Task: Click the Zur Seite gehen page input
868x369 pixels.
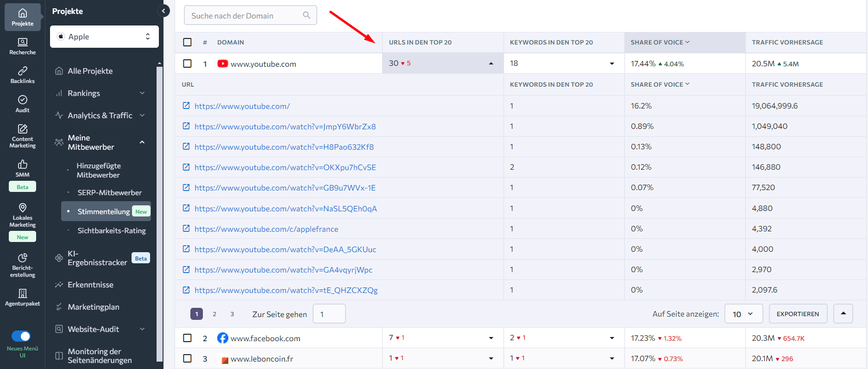Action: [329, 314]
